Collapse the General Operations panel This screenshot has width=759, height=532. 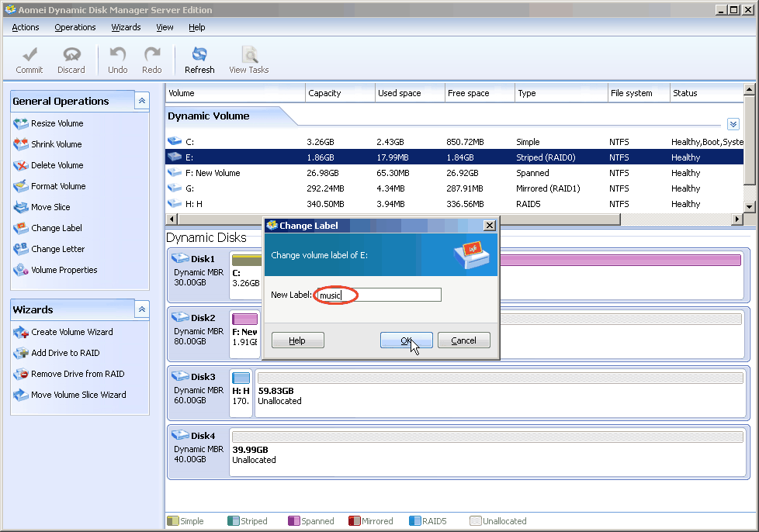pos(141,101)
